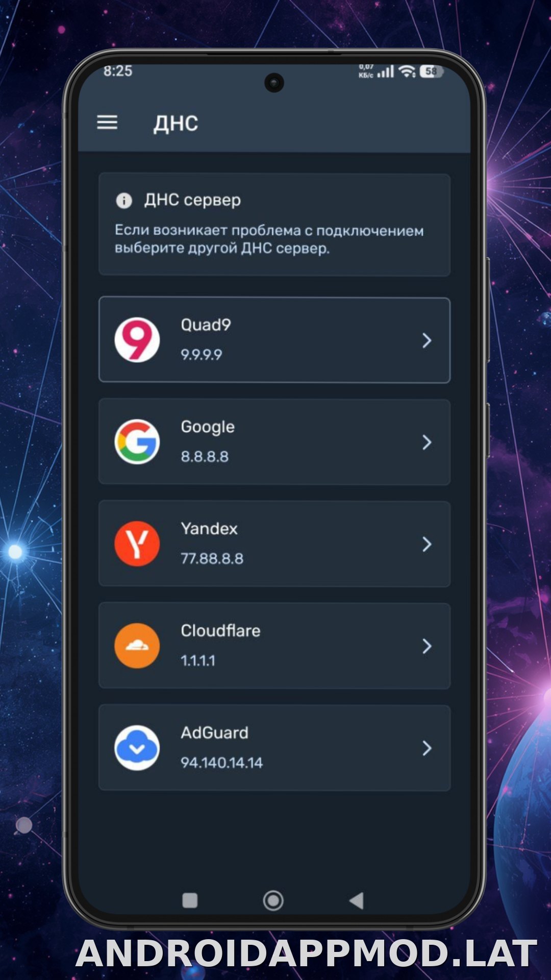Screen dimensions: 551x980
Task: Tap the Yandex Y logo
Action: [137, 544]
